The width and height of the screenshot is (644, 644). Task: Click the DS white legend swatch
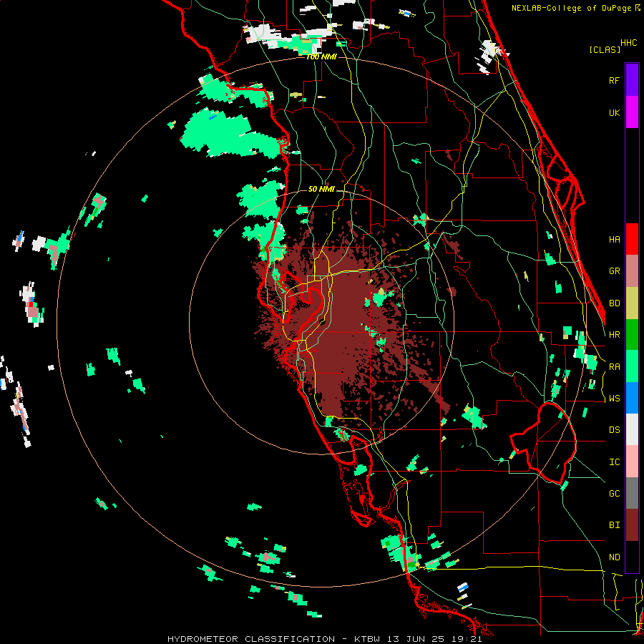(x=632, y=429)
